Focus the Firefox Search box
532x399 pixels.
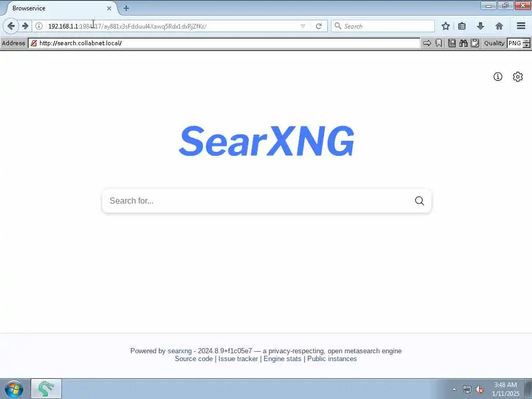383,26
